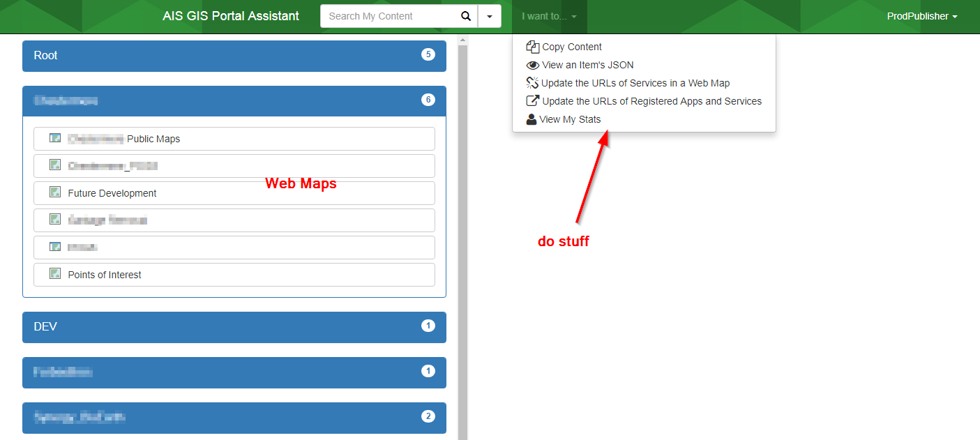This screenshot has height=440, width=980.
Task: Select the Public Maps web map
Action: point(234,139)
